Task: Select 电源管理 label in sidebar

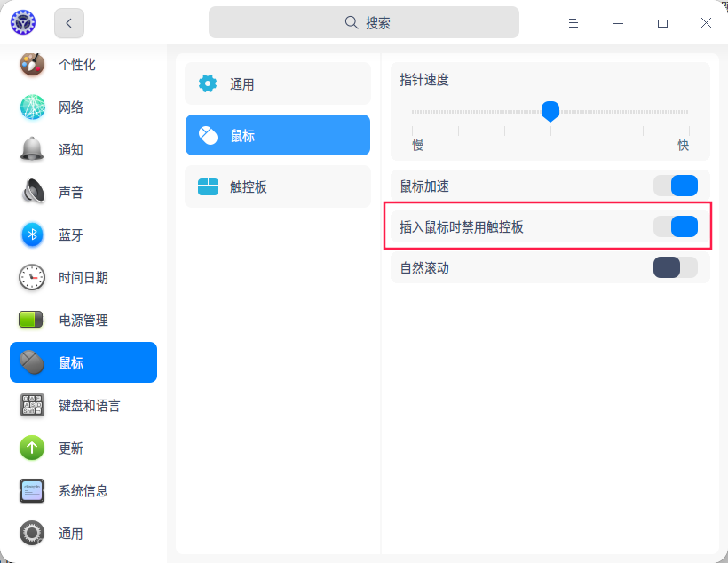Action: point(83,320)
